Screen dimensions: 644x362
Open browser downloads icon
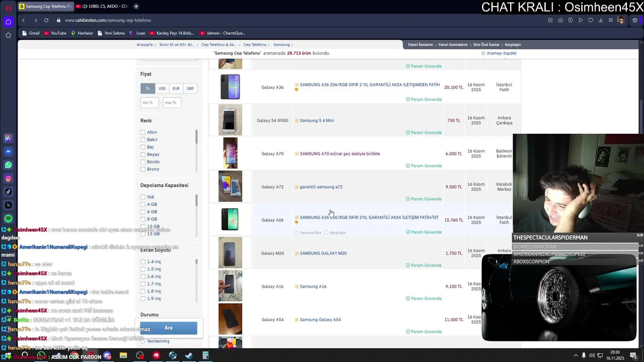coord(601,20)
